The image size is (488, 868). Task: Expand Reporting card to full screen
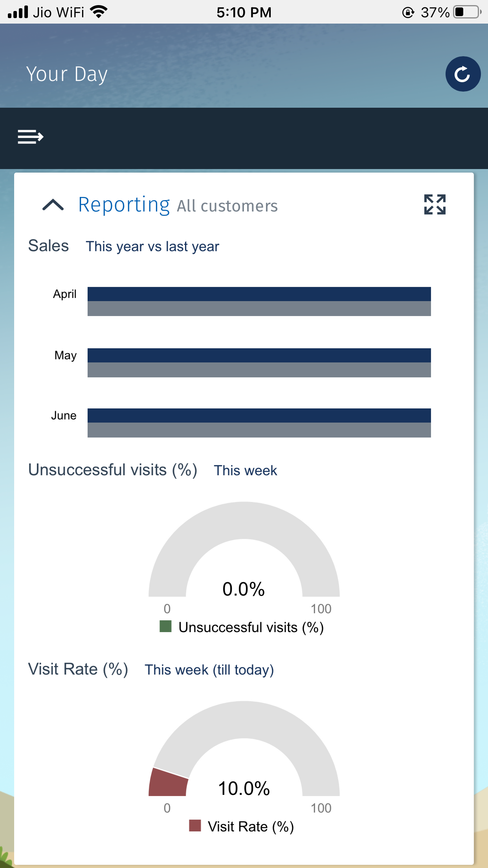[435, 204]
